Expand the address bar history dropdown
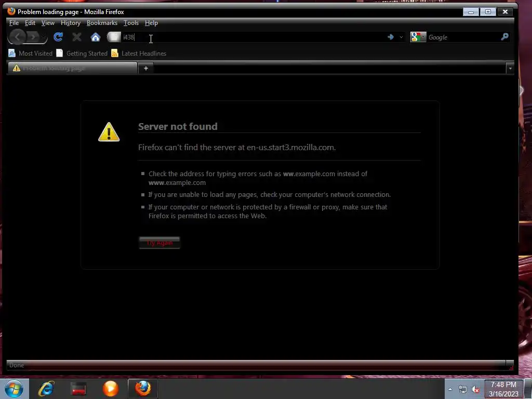 (x=401, y=37)
